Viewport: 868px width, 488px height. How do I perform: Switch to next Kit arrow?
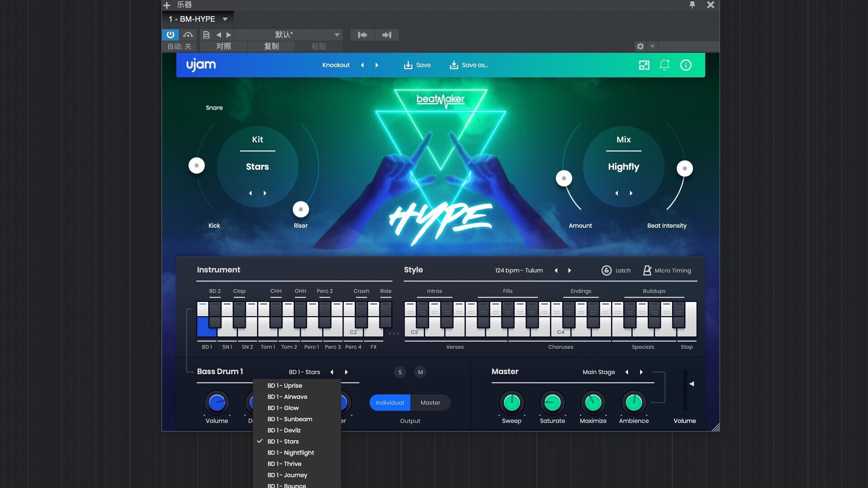tap(265, 193)
